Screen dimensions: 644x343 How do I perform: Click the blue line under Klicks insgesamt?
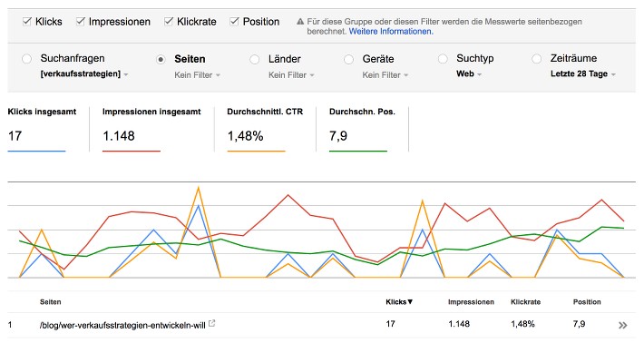coord(36,152)
